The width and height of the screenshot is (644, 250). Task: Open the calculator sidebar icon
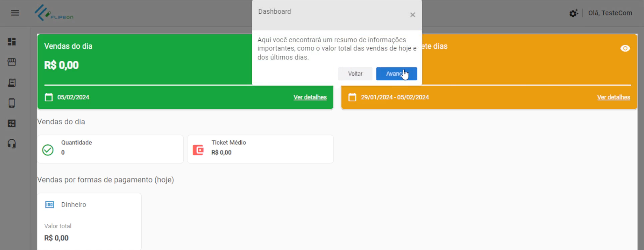click(12, 123)
